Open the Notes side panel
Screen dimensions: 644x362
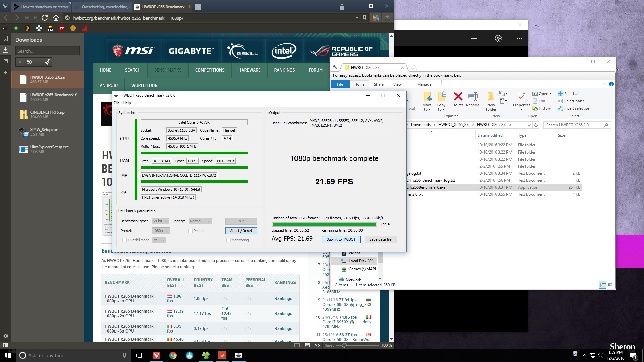coord(6,61)
